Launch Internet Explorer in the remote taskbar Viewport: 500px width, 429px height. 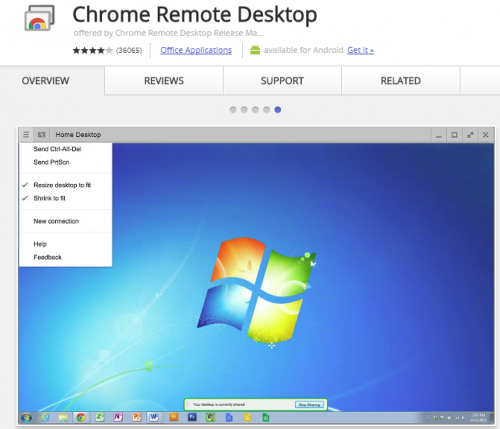45,417
